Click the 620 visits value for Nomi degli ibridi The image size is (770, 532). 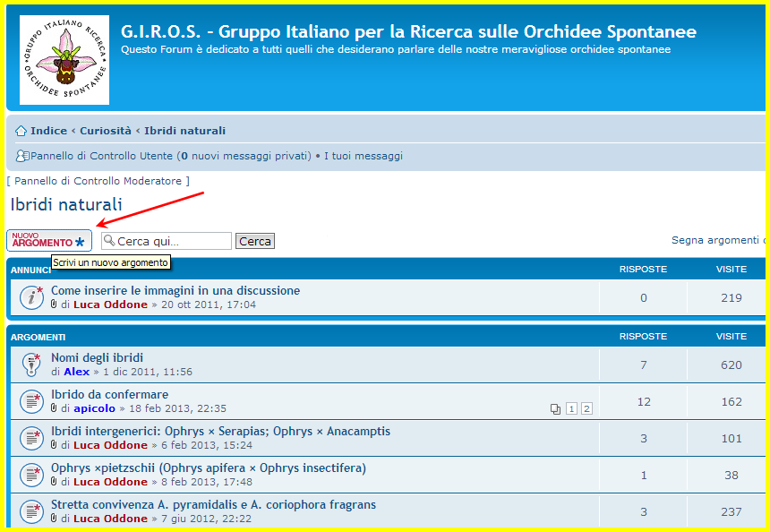(x=731, y=365)
